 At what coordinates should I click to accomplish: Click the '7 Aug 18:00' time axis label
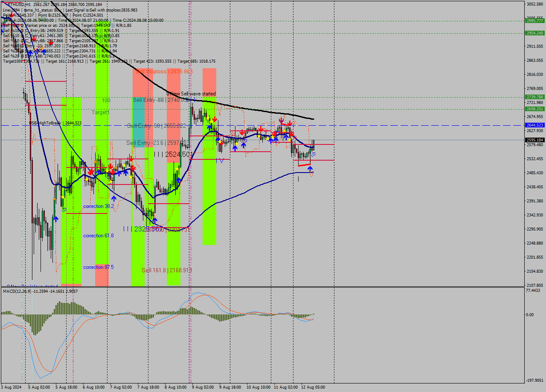point(148,387)
